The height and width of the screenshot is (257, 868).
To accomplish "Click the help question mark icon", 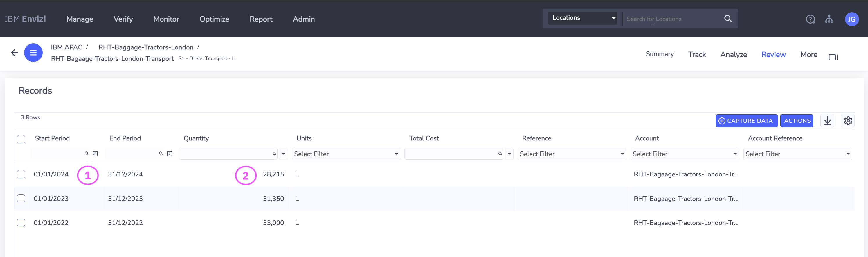I will [811, 19].
